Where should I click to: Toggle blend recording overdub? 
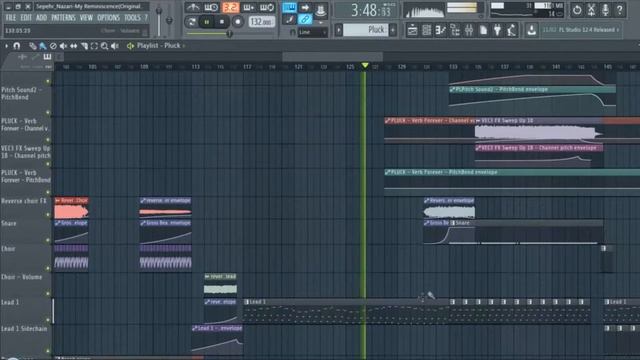point(249,7)
